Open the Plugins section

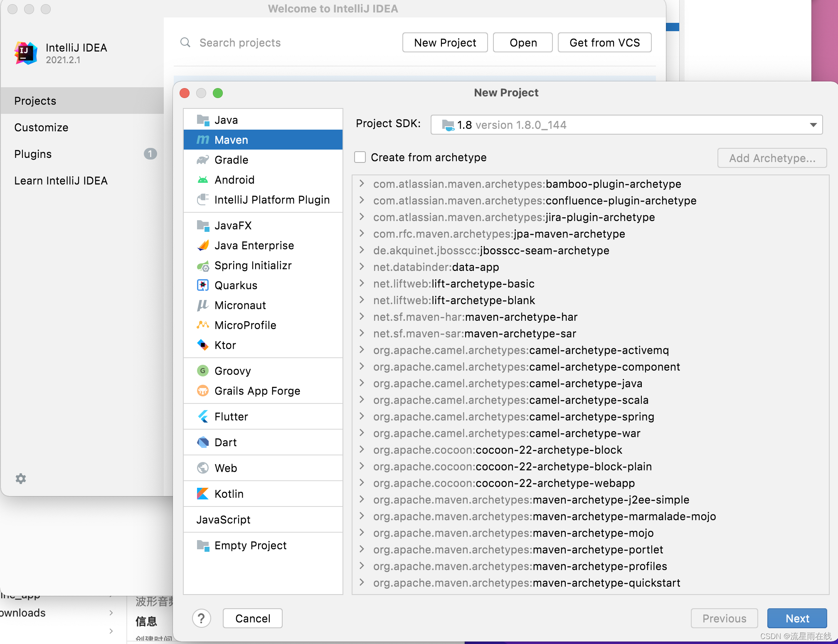click(82, 154)
